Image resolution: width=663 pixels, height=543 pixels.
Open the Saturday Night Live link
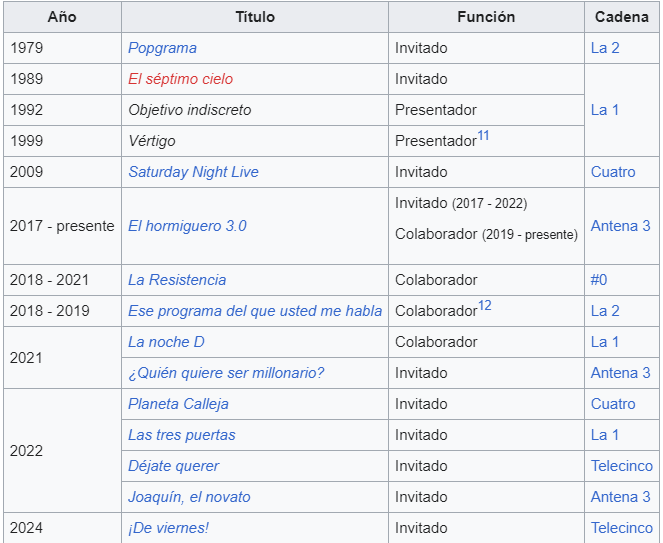click(193, 172)
